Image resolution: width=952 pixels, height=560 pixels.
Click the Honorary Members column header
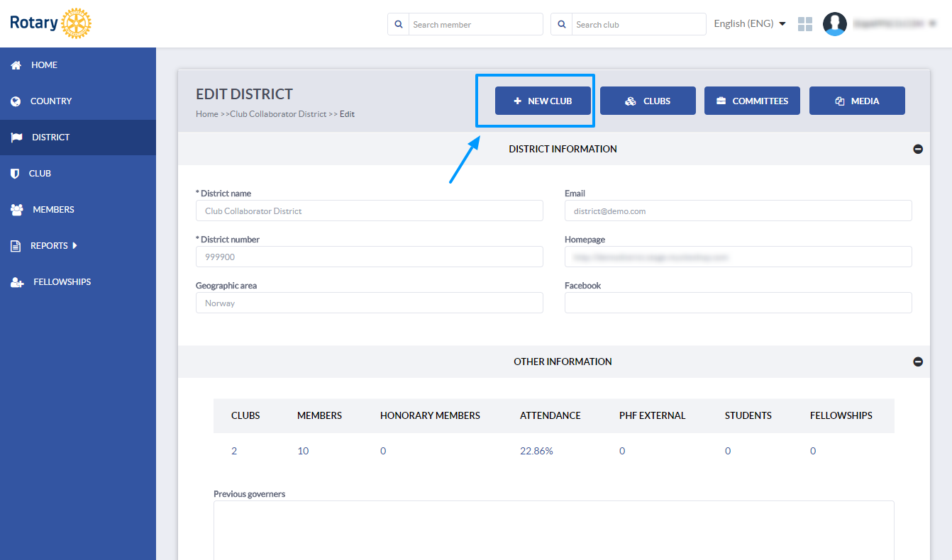coord(430,415)
